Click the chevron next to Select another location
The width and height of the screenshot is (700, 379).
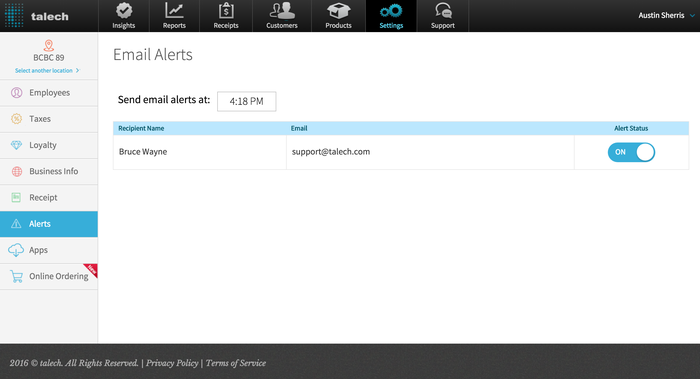point(78,71)
